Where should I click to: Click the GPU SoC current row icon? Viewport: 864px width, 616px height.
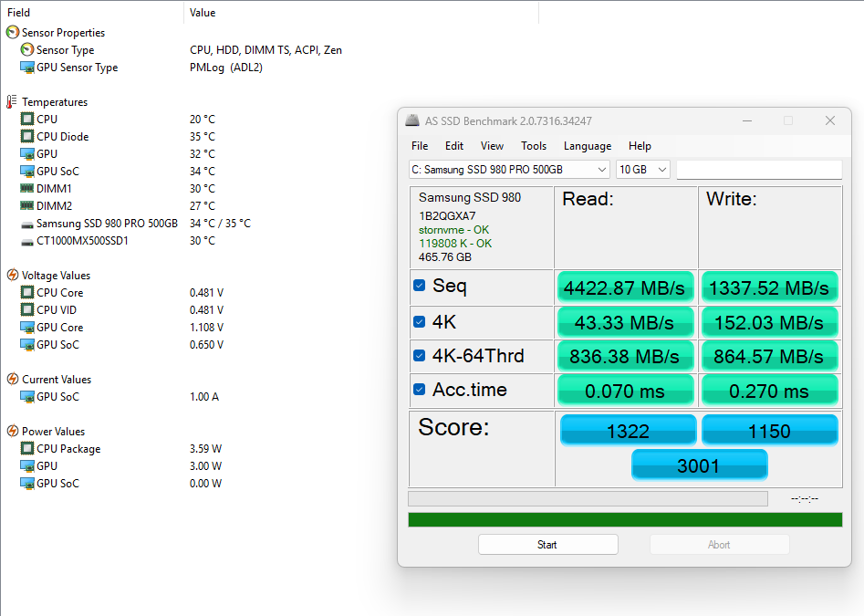pos(27,397)
